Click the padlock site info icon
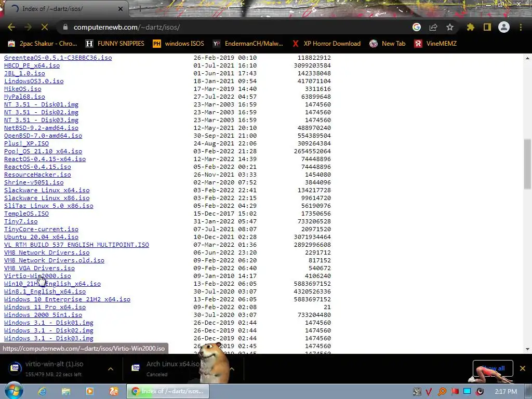This screenshot has height=399, width=532. pos(65,27)
